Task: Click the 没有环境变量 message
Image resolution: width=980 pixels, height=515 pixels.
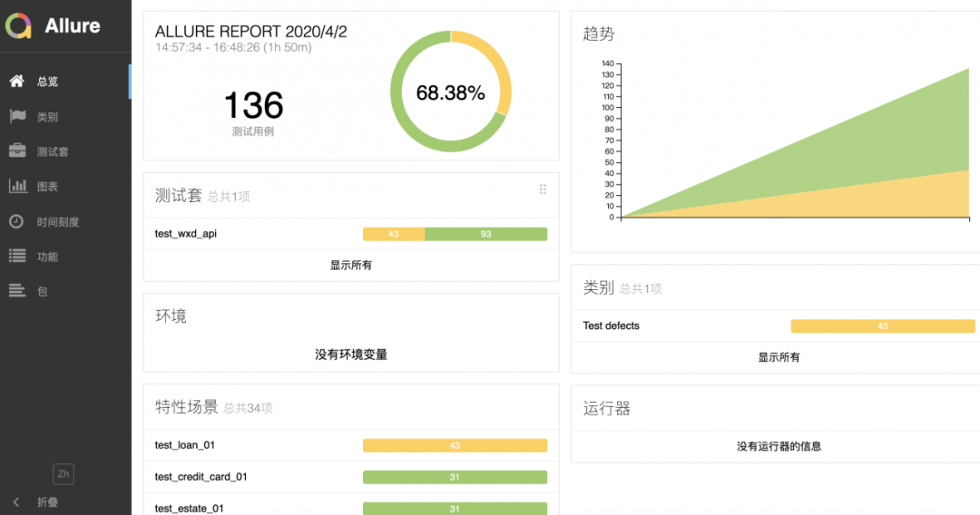Action: [x=350, y=355]
